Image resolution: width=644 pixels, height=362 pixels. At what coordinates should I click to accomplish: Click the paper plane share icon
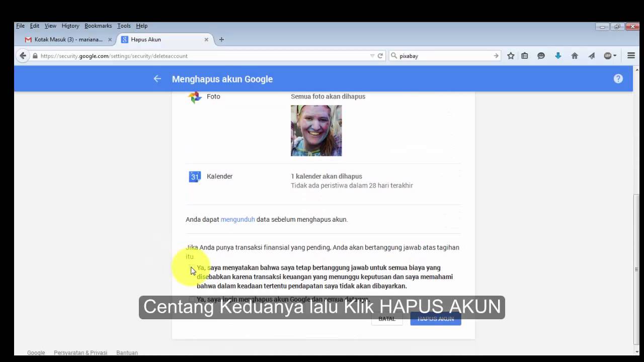[591, 56]
